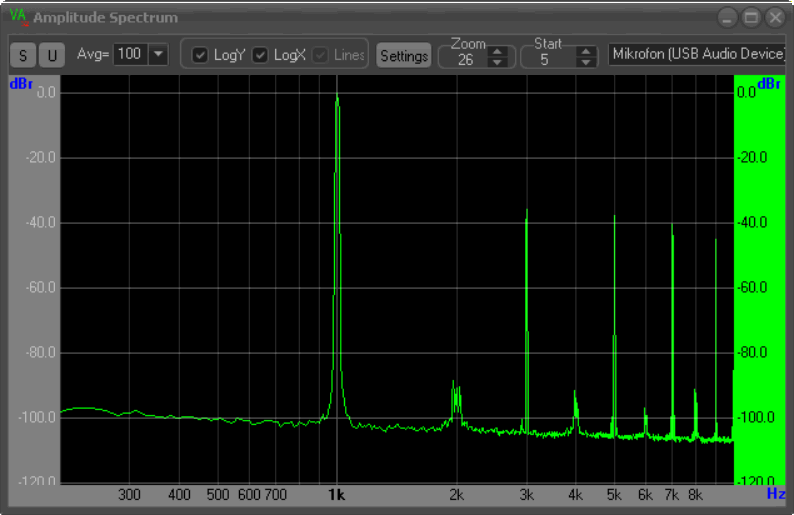Open the Mikrofon (USB Audio Device) dropdown
Screen dimensions: 794x515
698,54
